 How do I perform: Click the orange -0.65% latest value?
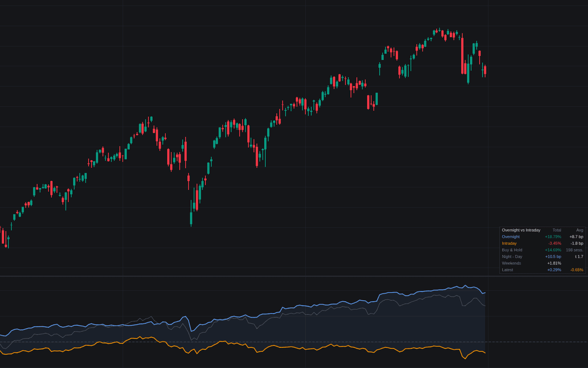coord(577,270)
